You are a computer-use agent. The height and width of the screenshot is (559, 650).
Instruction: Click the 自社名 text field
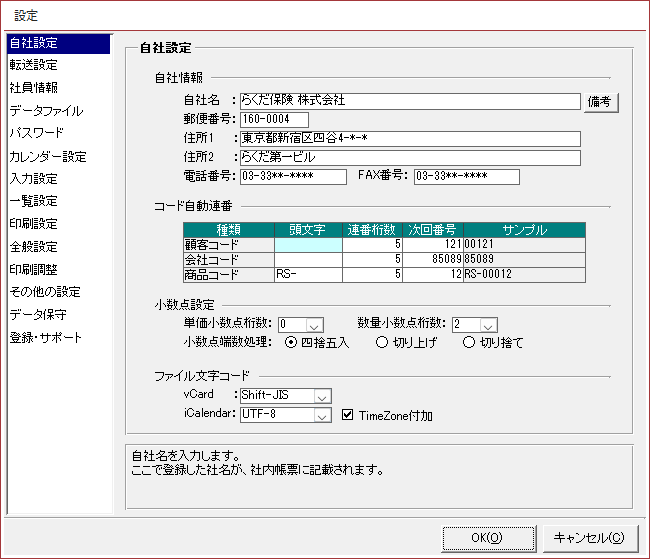click(408, 101)
